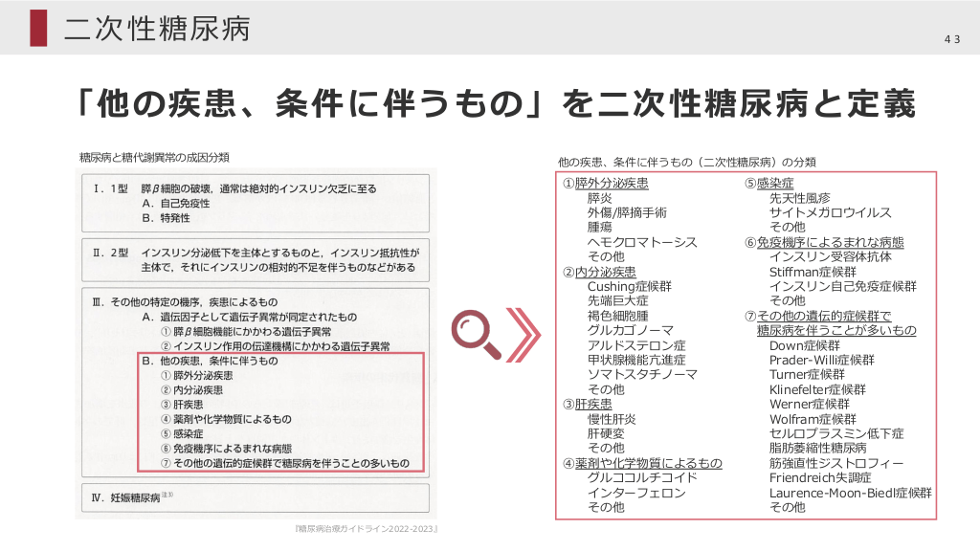
Task: Select the Cushing症候群 entry
Action: (x=629, y=286)
